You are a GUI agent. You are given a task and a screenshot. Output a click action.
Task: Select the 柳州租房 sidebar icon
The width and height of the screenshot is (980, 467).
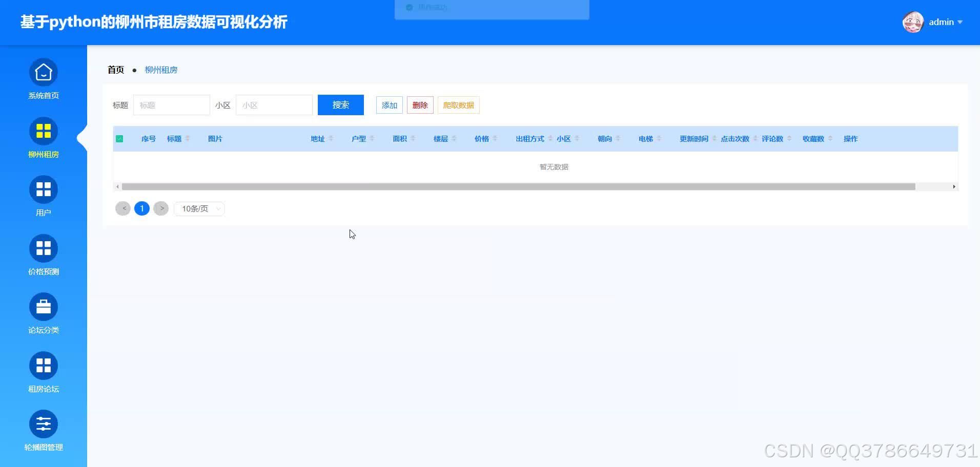(x=43, y=131)
